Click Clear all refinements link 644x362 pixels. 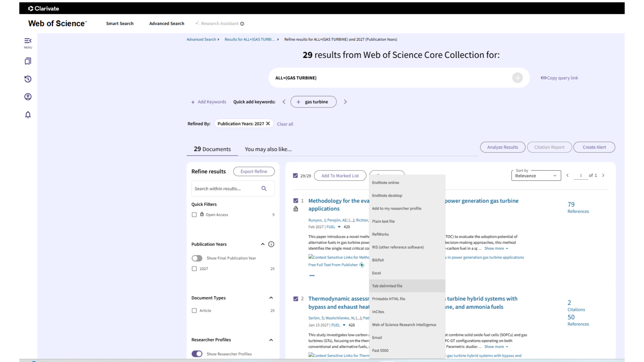pos(285,124)
